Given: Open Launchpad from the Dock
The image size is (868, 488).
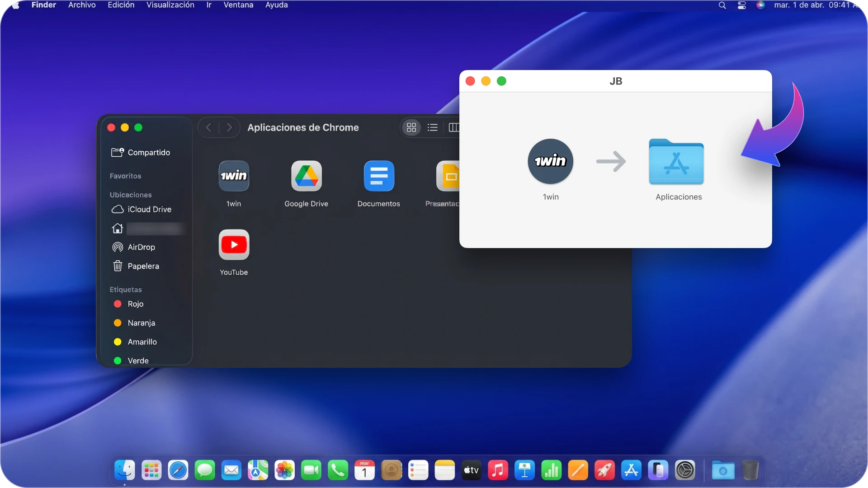Looking at the screenshot, I should [x=151, y=470].
